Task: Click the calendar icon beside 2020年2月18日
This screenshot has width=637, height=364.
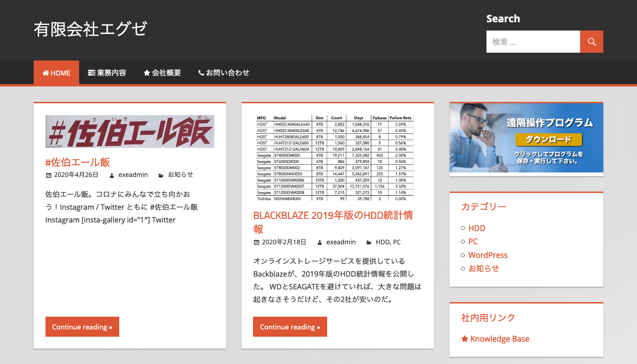Action: [x=256, y=243]
